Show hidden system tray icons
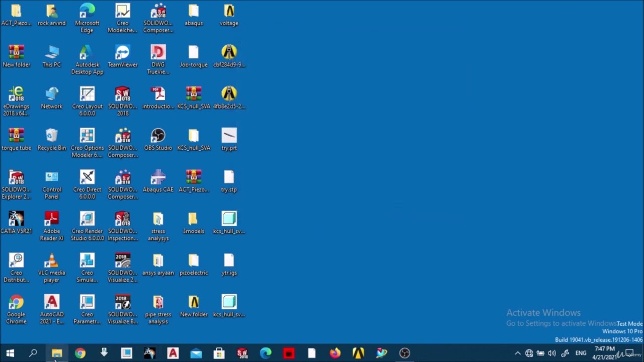Screen dimensions: 644x362 pos(517,353)
